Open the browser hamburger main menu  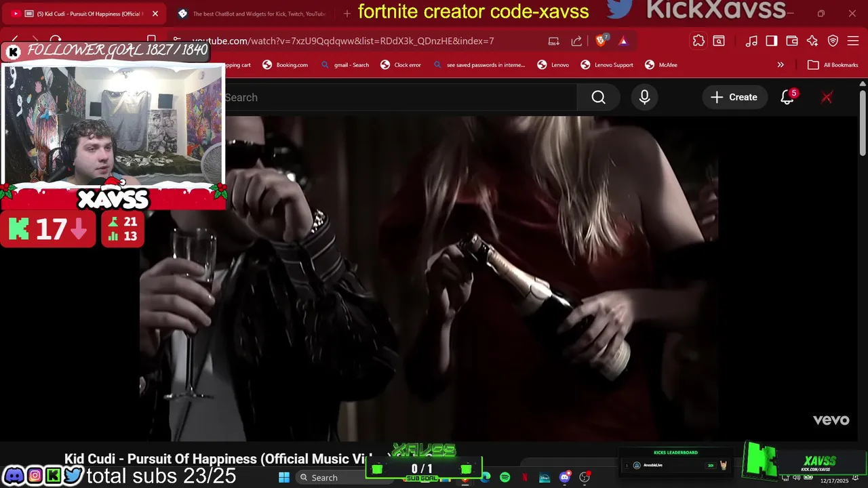click(853, 41)
